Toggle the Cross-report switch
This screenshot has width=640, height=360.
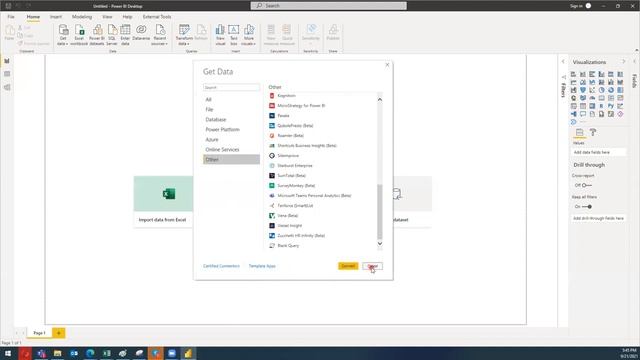[x=586, y=185]
